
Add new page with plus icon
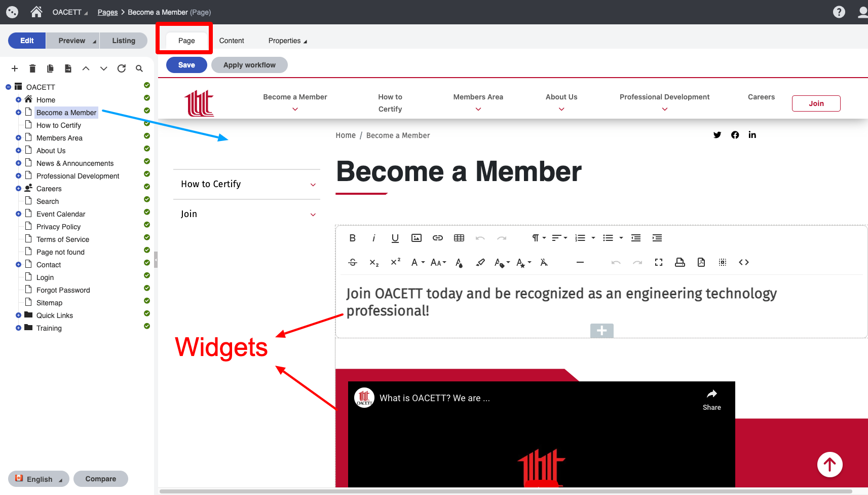click(15, 68)
